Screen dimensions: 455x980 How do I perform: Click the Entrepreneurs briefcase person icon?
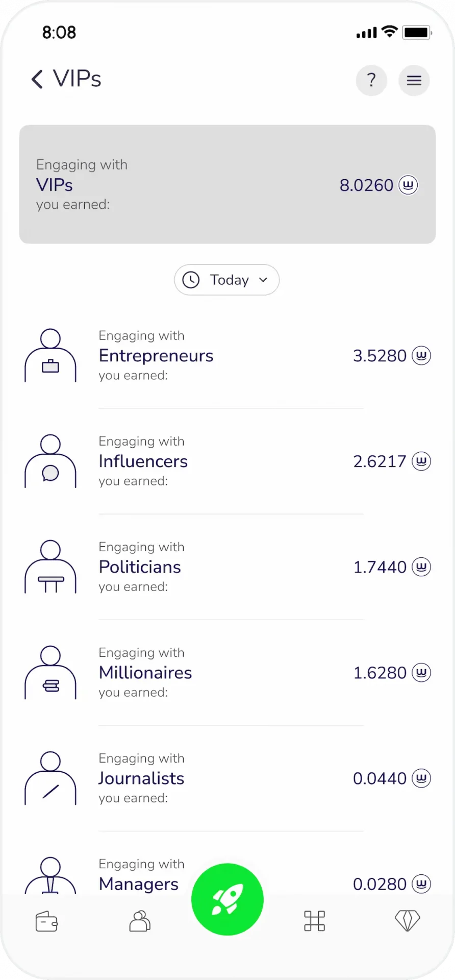coord(50,355)
